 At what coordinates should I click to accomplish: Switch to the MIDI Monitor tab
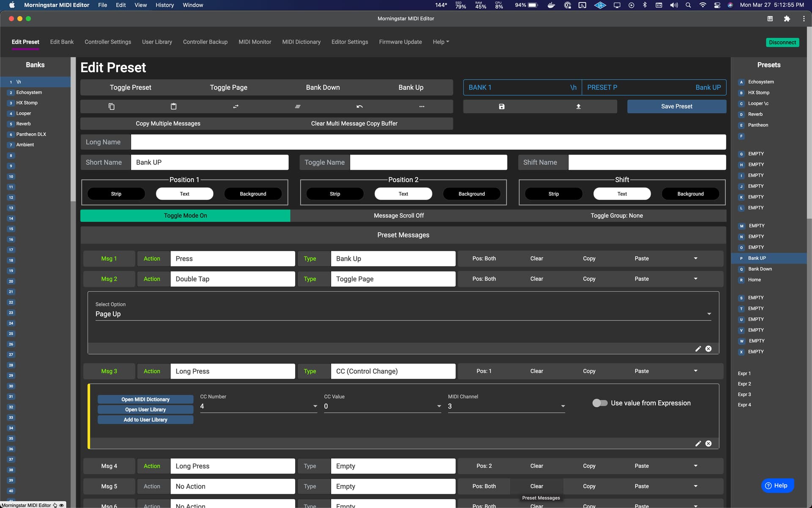point(255,42)
